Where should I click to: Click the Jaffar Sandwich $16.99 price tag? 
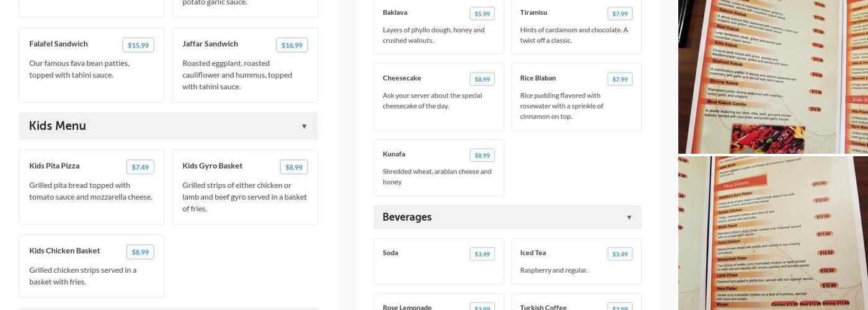coord(291,45)
